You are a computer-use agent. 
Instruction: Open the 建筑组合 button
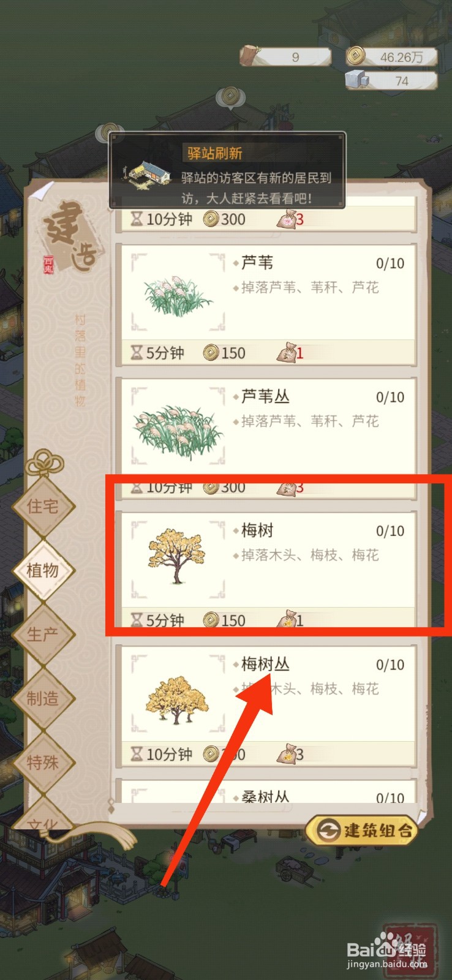362,831
